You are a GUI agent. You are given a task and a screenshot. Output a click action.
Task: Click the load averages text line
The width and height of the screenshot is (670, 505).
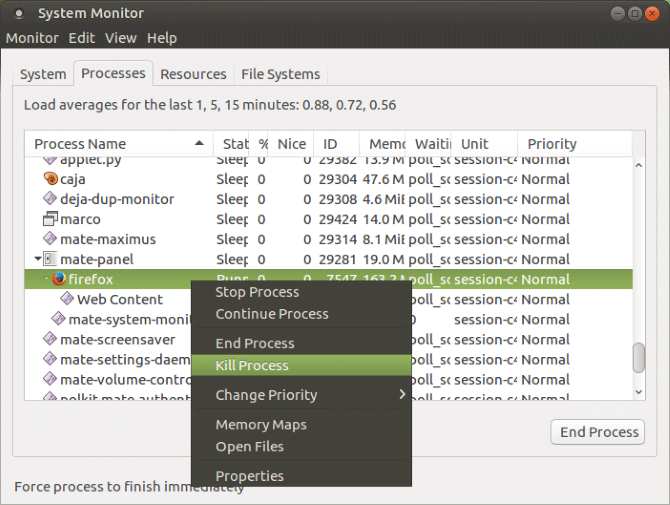(210, 105)
